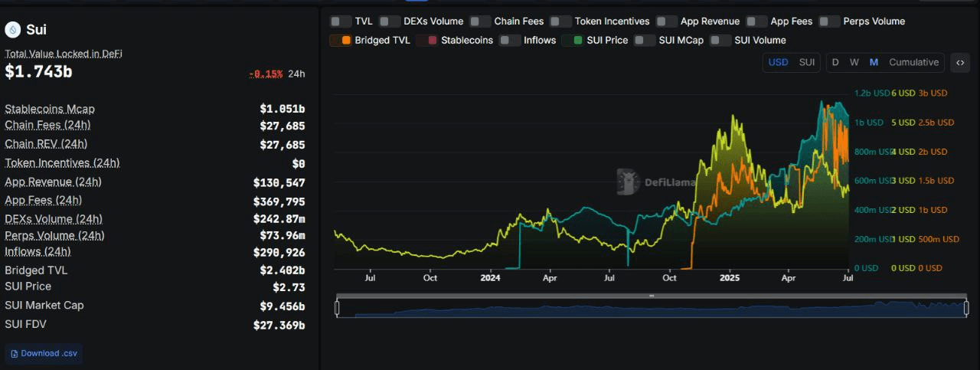Click the Download .csv button

click(44, 354)
